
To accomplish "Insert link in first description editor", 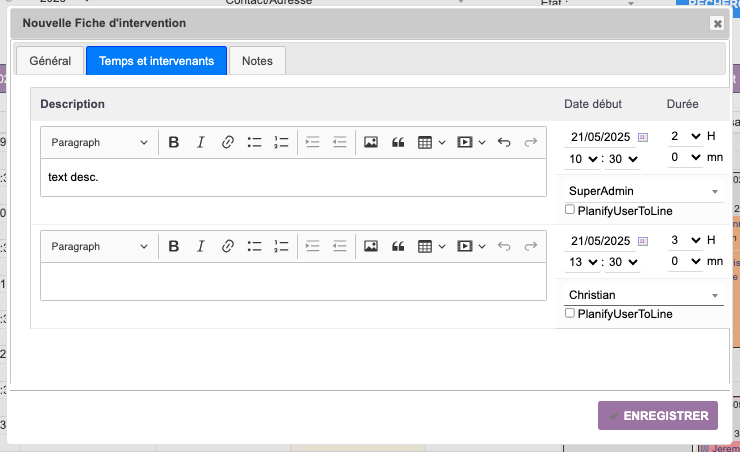I will (x=227, y=143).
